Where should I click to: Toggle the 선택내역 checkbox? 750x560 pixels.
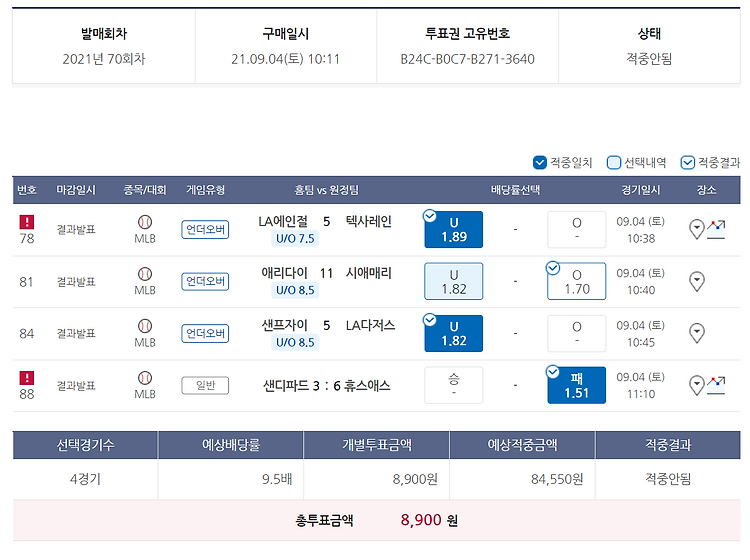(614, 163)
